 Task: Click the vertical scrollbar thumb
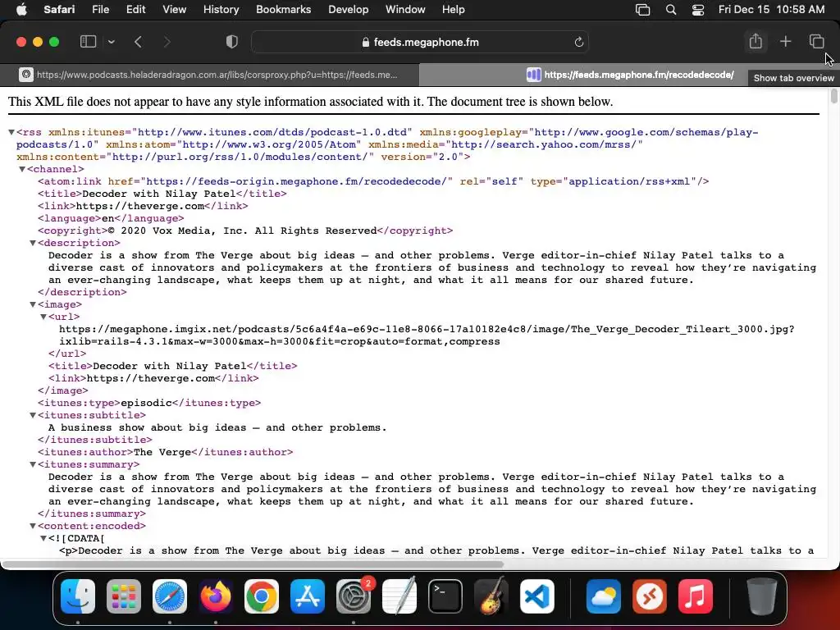[833, 97]
